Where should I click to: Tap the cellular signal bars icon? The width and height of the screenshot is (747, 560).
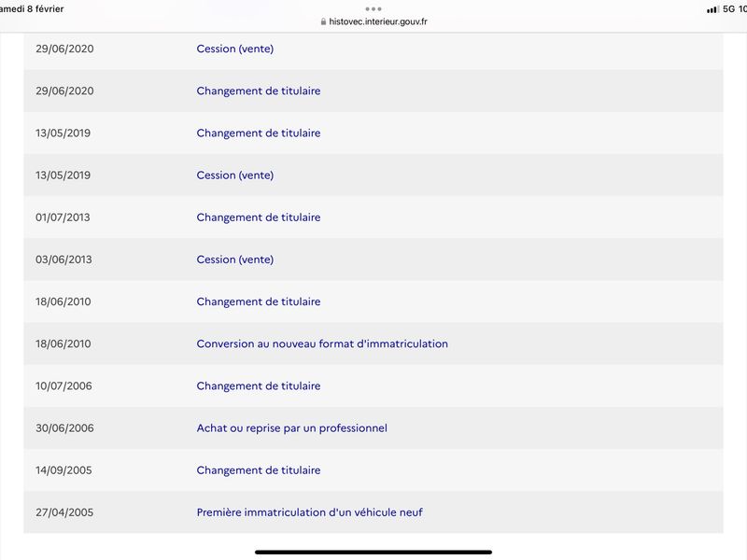pyautogui.click(x=712, y=9)
